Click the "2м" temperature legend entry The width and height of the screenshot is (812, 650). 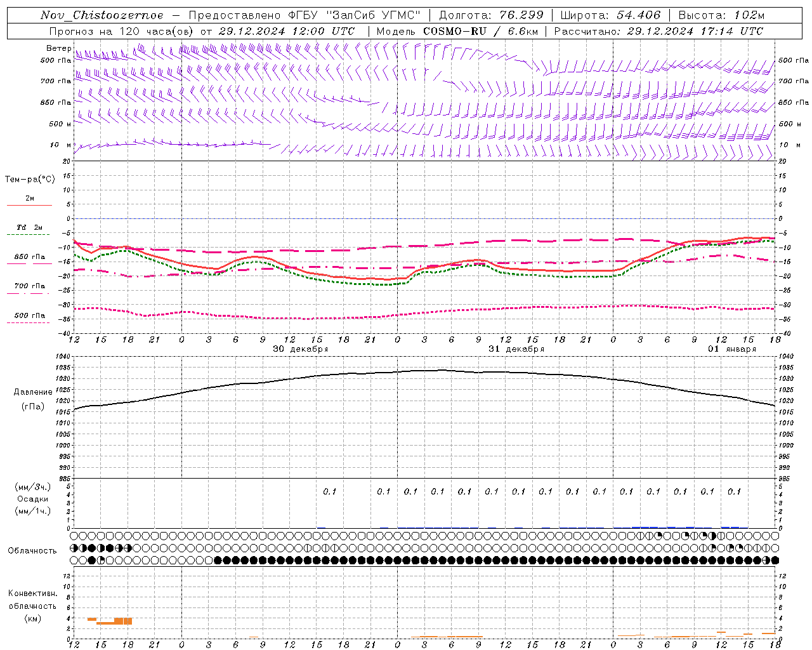pyautogui.click(x=30, y=199)
